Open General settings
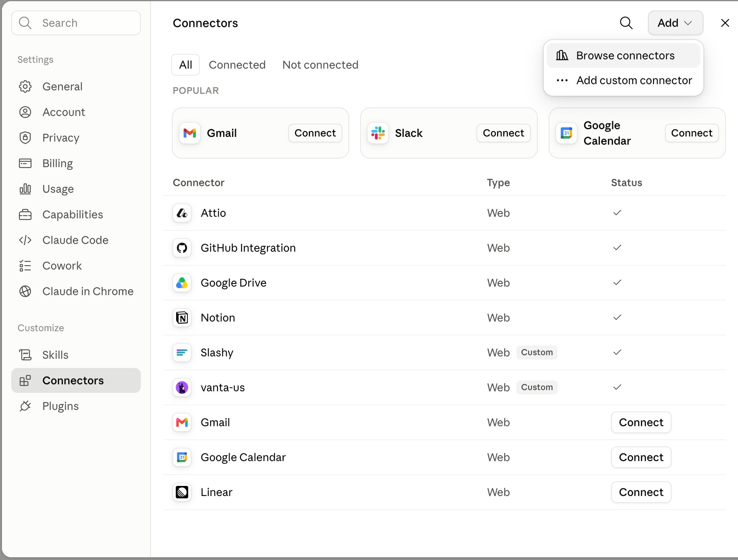Image resolution: width=738 pixels, height=560 pixels. (x=76, y=86)
